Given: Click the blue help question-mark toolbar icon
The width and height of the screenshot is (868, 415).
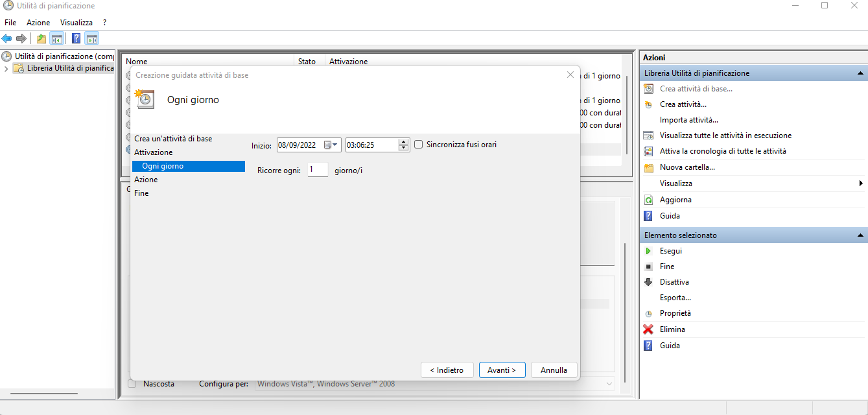Looking at the screenshot, I should tap(76, 38).
